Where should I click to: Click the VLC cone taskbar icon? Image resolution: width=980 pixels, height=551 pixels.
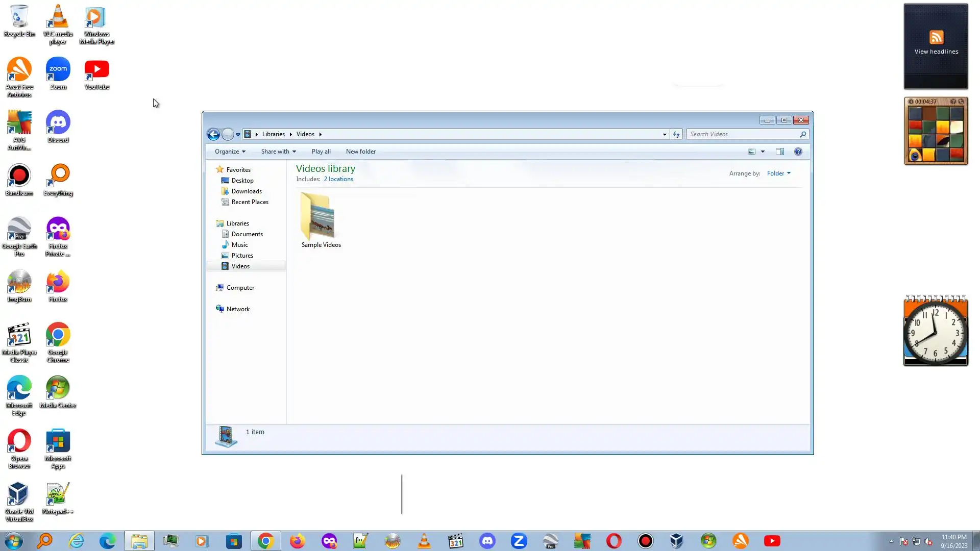point(424,541)
